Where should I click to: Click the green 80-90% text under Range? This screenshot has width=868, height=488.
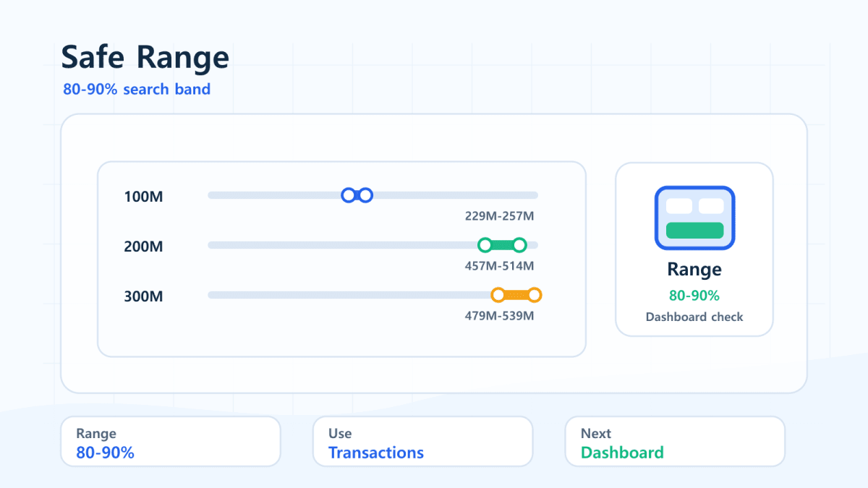694,296
